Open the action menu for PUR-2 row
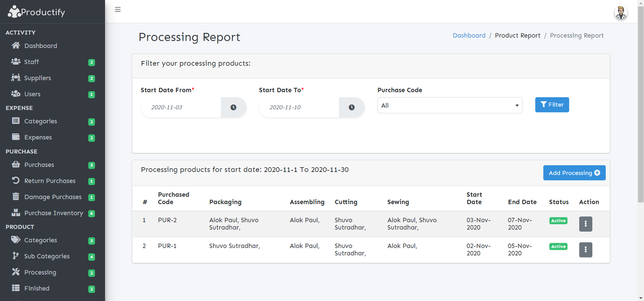Screen dimensions: 644x301 585,224
